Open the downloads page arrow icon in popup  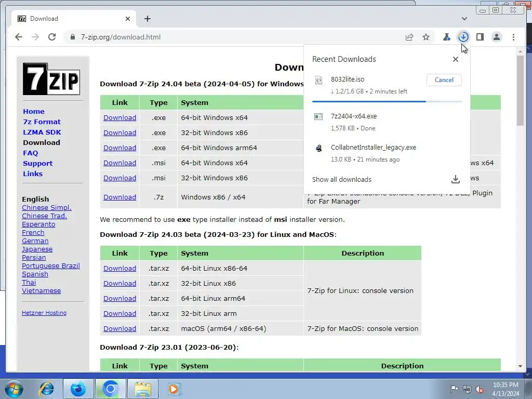point(456,179)
